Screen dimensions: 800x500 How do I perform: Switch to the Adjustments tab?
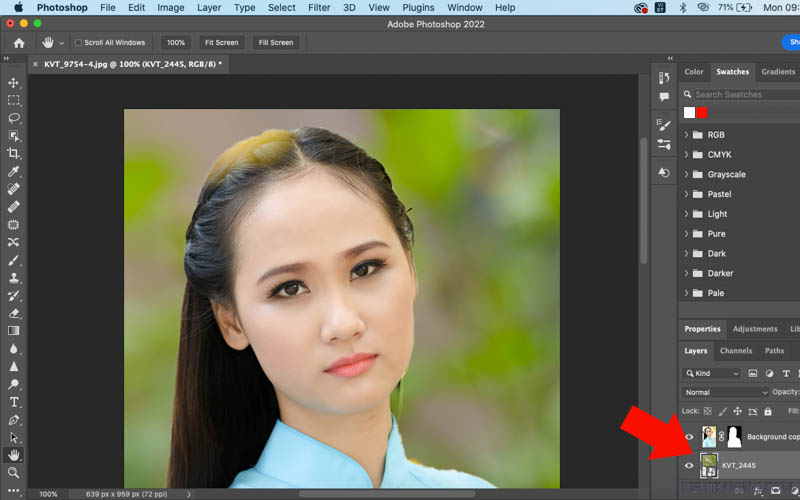click(755, 329)
